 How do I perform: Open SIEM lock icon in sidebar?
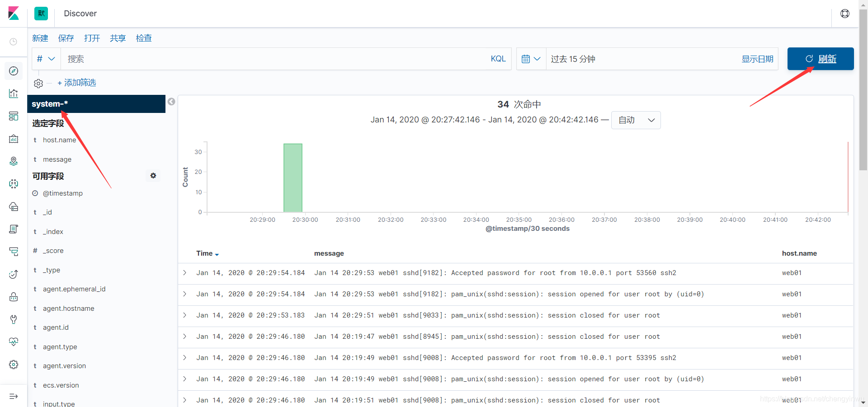point(14,297)
